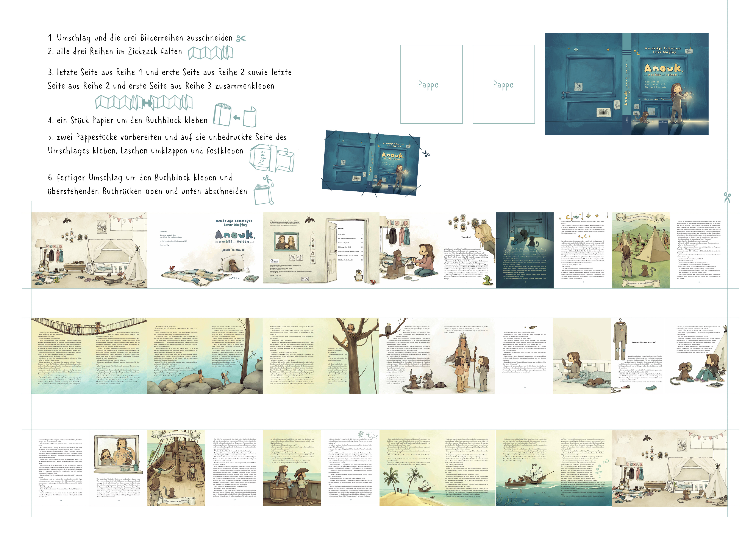Select the final bedroom illustration in last row
The image size is (756, 534).
click(669, 468)
